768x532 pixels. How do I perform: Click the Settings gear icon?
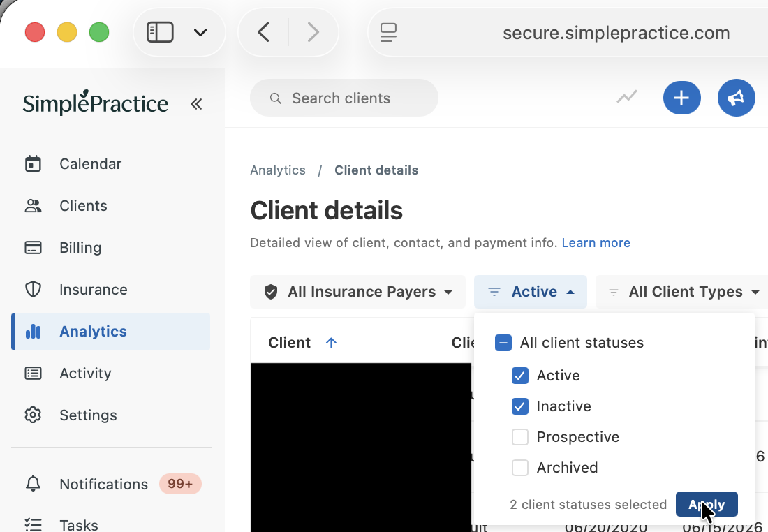coord(33,415)
